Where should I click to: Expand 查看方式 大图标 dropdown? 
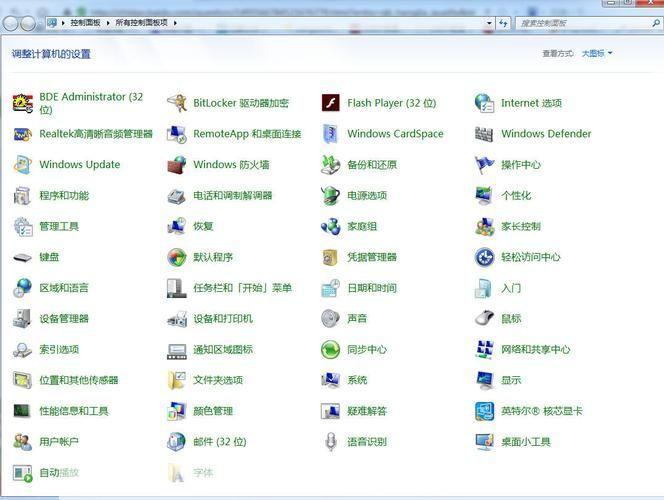click(x=597, y=53)
